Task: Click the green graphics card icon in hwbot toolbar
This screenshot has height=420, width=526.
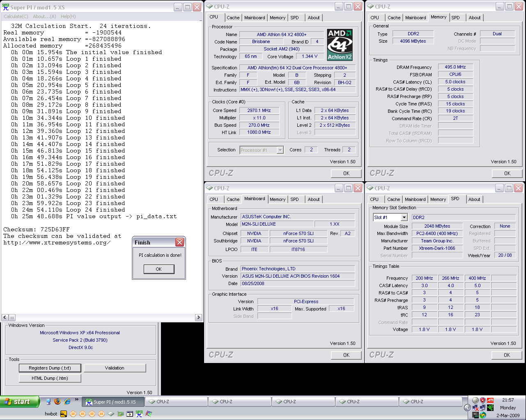Action: click(120, 414)
